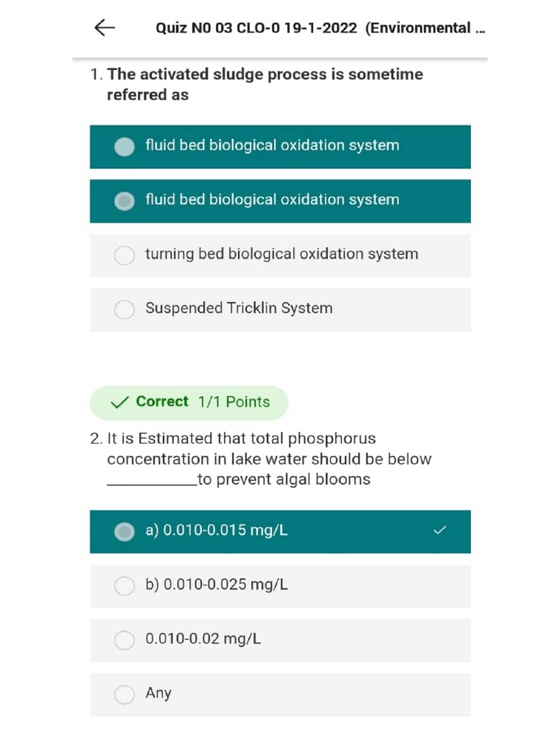Click the '0.010-0.02 mg/L' answer label

(x=203, y=639)
